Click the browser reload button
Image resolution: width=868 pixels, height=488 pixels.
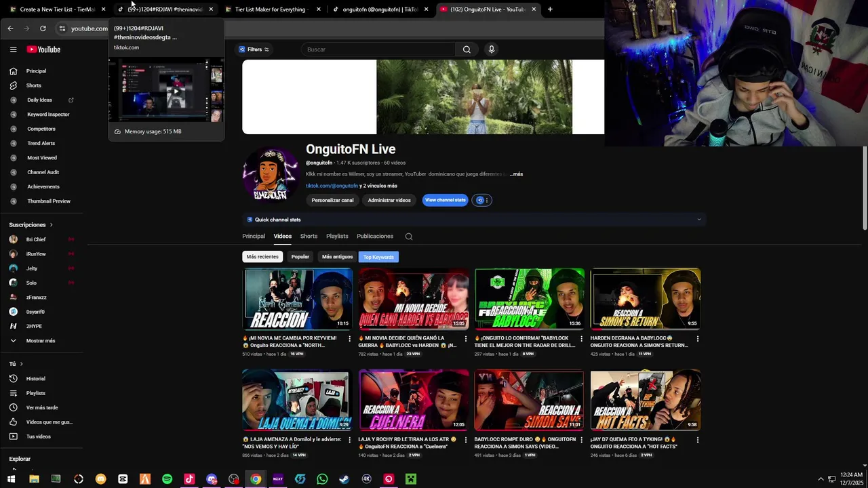pos(43,28)
